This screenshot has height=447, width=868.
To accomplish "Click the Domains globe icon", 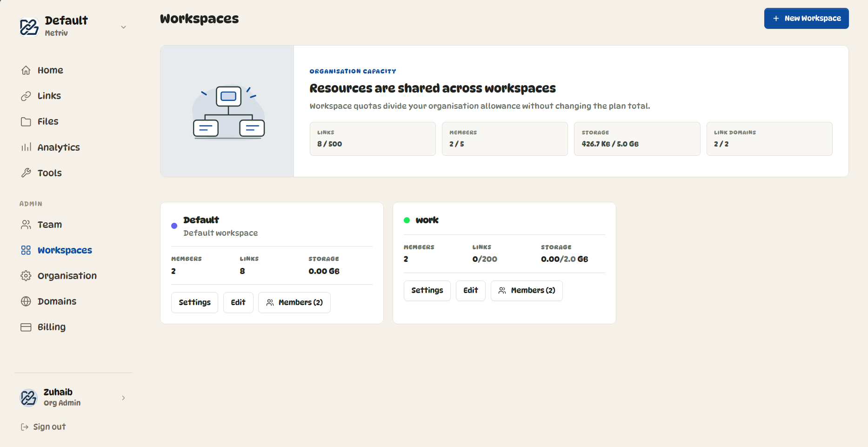I will coord(26,301).
